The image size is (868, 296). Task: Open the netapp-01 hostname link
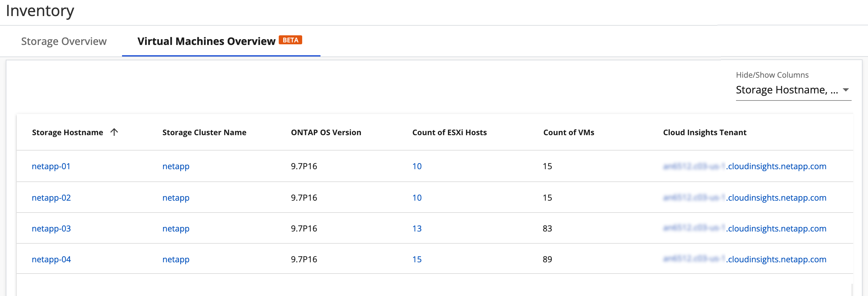[x=51, y=166]
